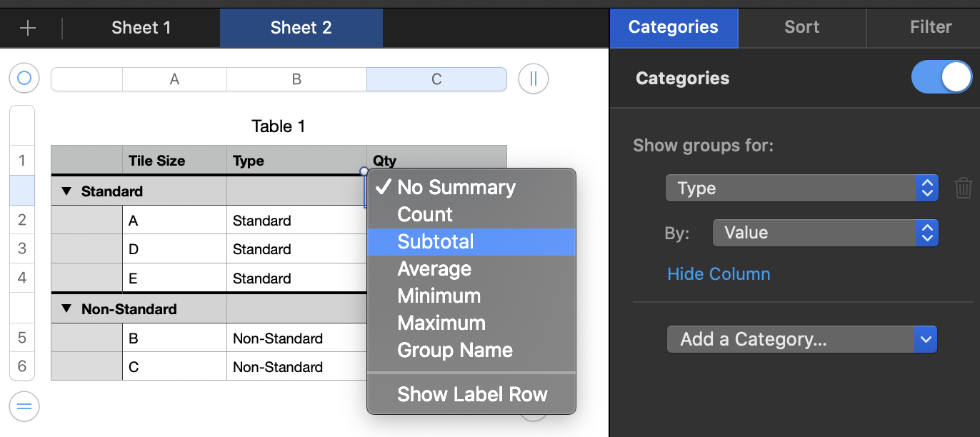
Task: Click the add sheet plus icon
Action: pyautogui.click(x=28, y=28)
